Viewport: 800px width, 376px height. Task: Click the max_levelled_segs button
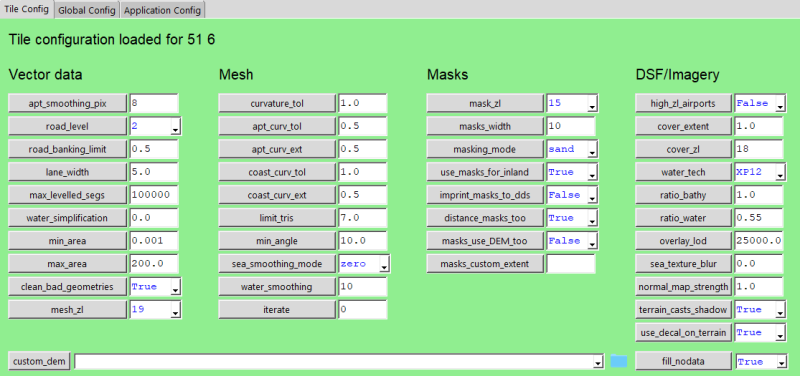coord(67,195)
